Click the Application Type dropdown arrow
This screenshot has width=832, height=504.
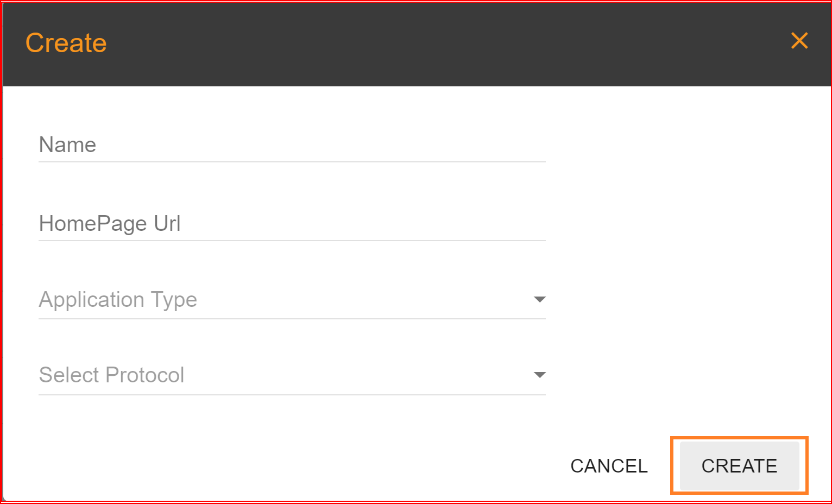[x=539, y=299]
